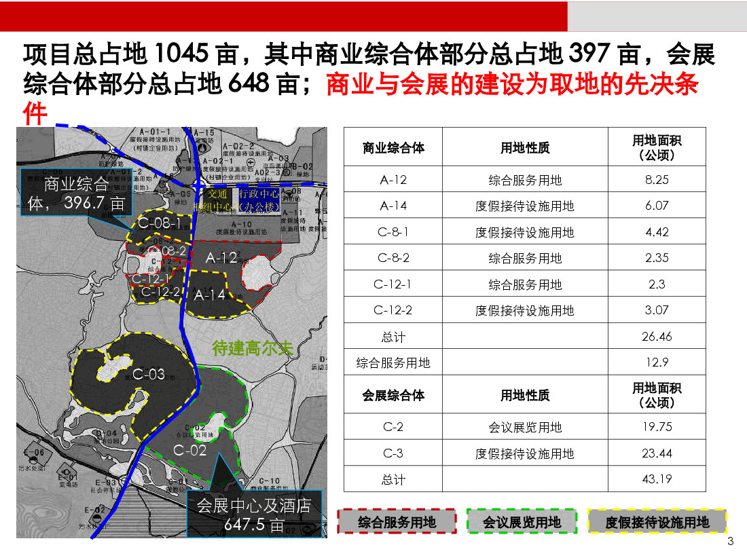Image resolution: width=747 pixels, height=560 pixels.
Task: Click the A-12 table row name cell
Action: 393,179
